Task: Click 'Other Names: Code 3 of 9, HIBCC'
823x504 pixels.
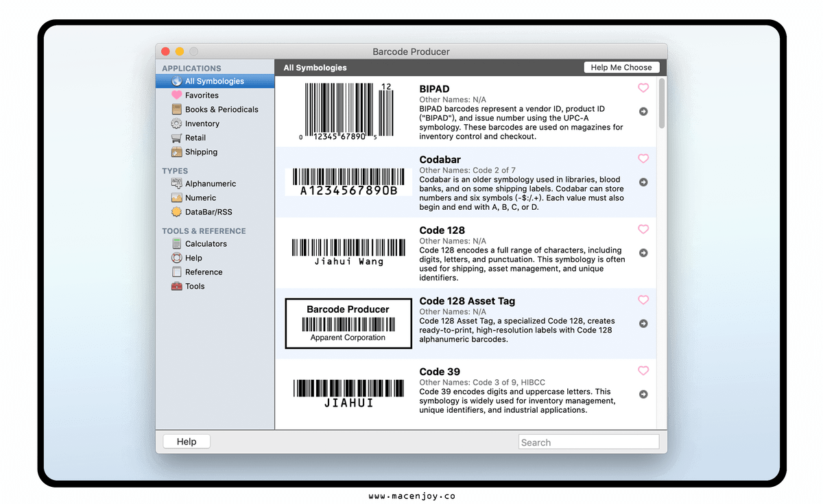Action: [x=482, y=382]
